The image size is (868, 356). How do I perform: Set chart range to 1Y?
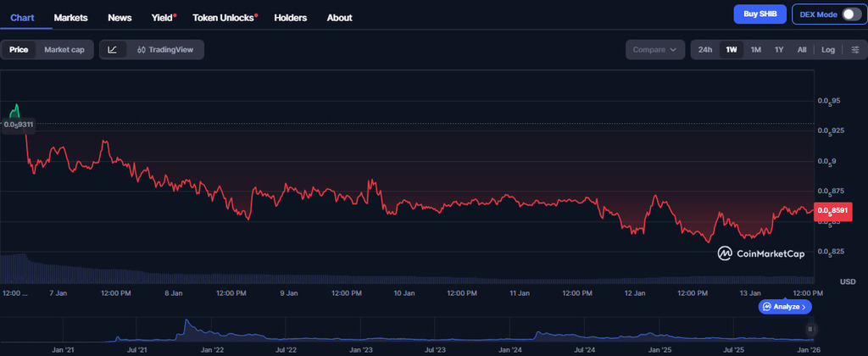tap(779, 50)
